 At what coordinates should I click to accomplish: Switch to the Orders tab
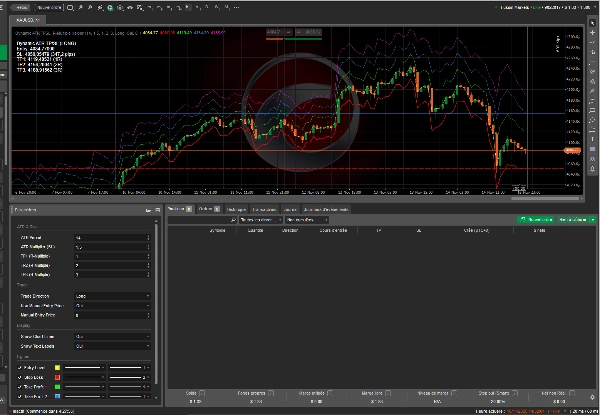point(205,209)
